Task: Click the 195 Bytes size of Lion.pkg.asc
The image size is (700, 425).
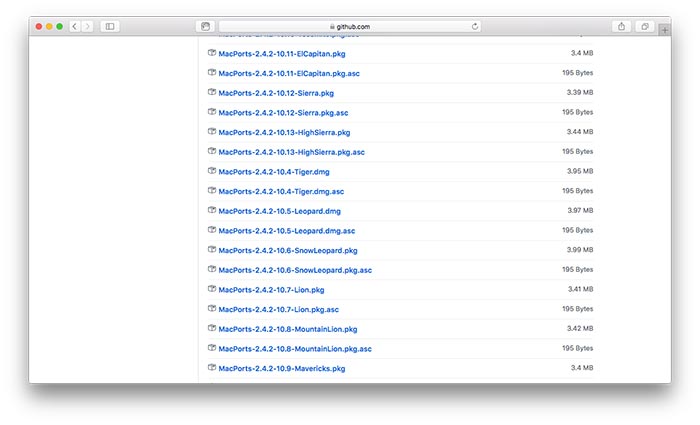Action: [x=578, y=308]
